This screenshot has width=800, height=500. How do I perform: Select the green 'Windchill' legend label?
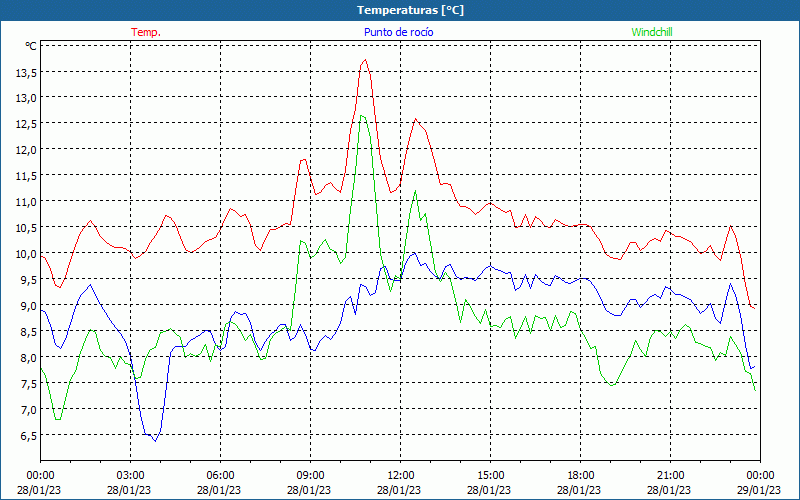(x=652, y=32)
